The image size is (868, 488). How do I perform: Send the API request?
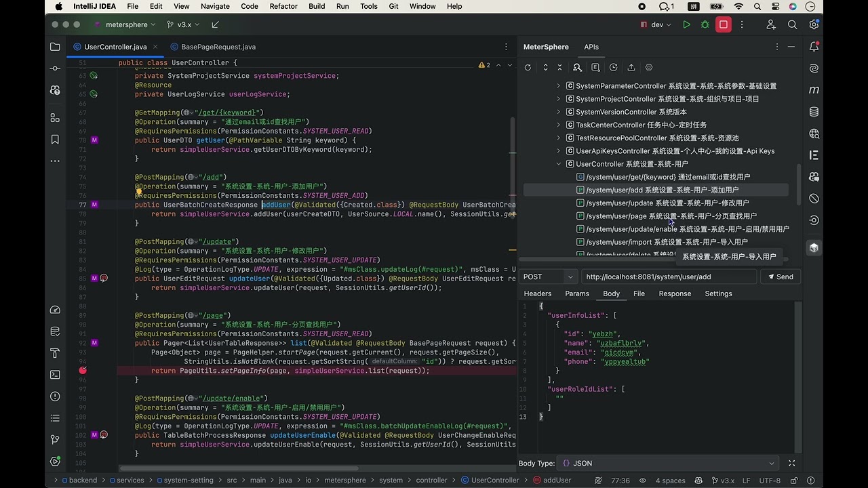click(x=780, y=277)
